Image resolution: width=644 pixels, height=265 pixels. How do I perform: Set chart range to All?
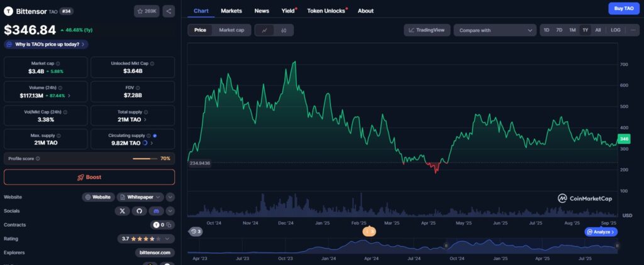pos(598,30)
